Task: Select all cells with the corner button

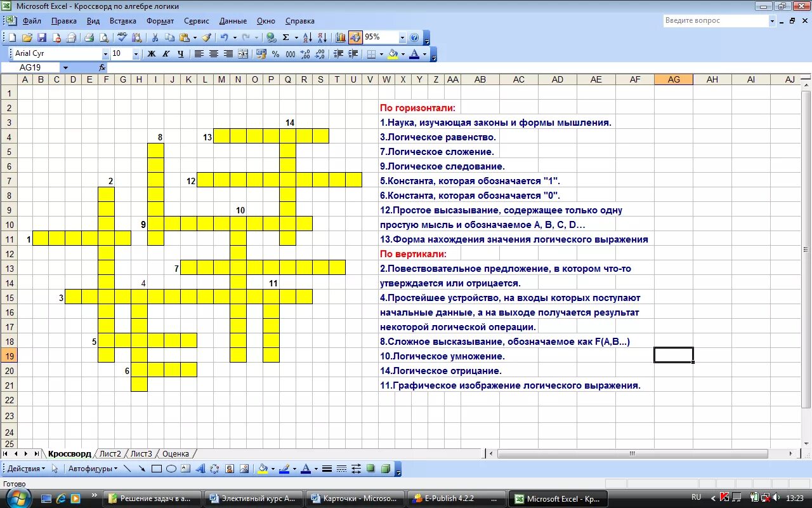Action: coord(8,79)
